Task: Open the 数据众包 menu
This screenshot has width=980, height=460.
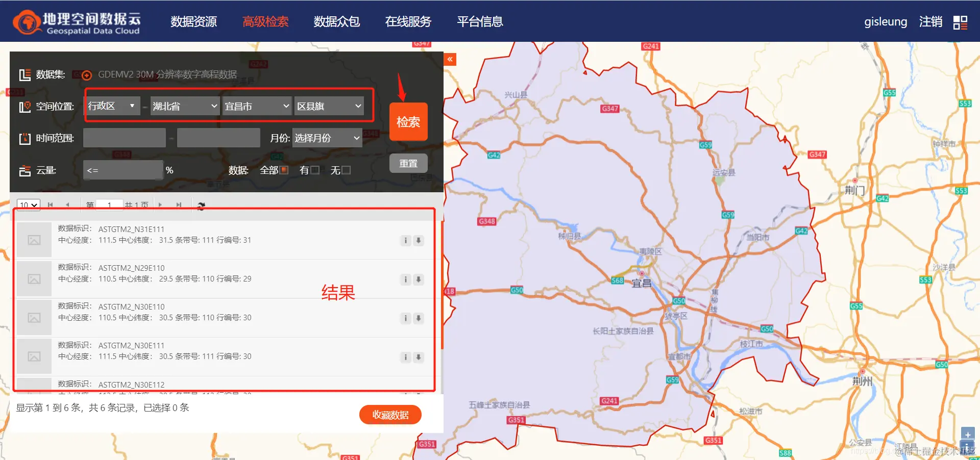Action: (337, 21)
